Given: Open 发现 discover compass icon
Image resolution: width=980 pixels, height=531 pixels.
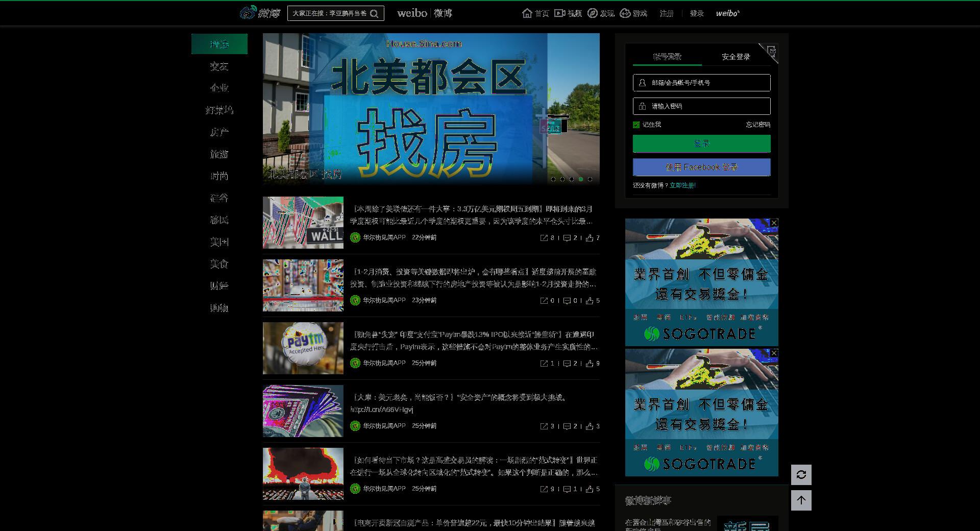Looking at the screenshot, I should [592, 13].
